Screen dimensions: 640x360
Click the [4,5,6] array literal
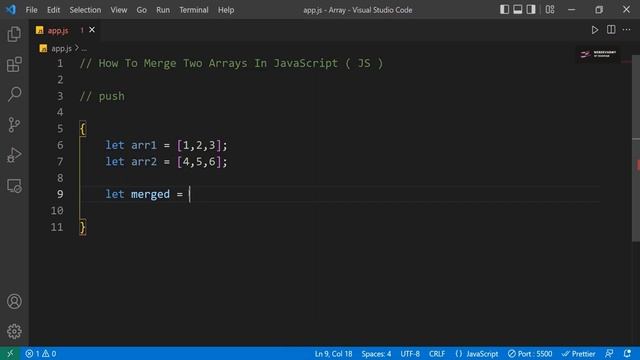point(199,161)
